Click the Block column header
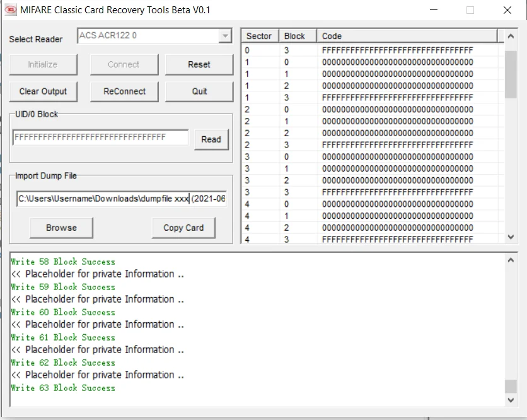The image size is (527, 420). (298, 36)
